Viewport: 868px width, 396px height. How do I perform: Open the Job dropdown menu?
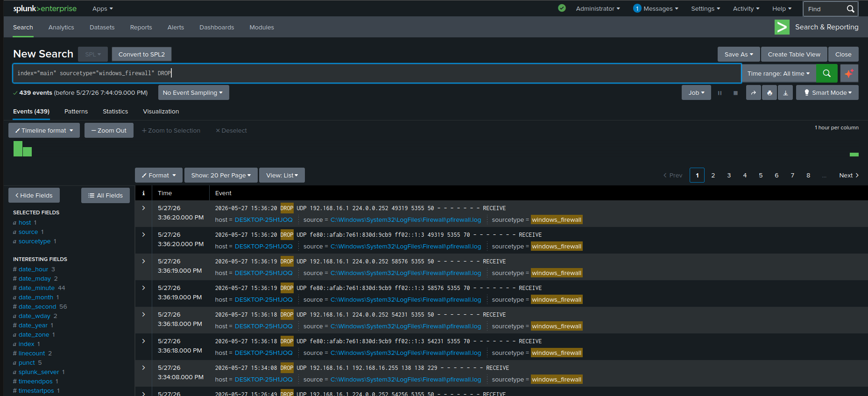696,92
